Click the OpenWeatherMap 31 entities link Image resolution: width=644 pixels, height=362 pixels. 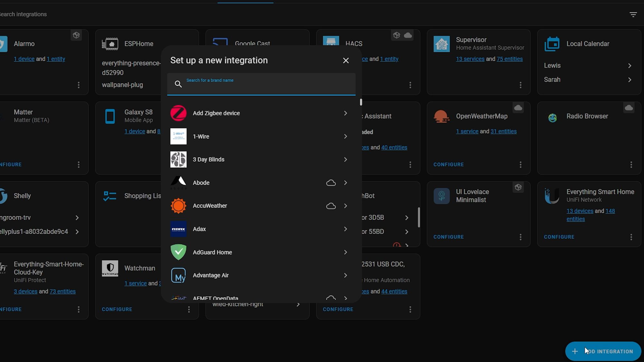[x=503, y=132]
